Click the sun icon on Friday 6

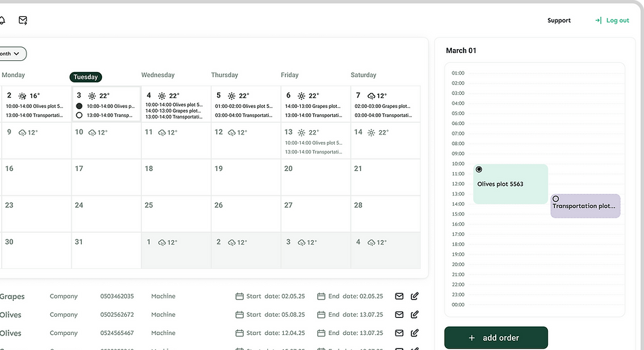coord(301,96)
